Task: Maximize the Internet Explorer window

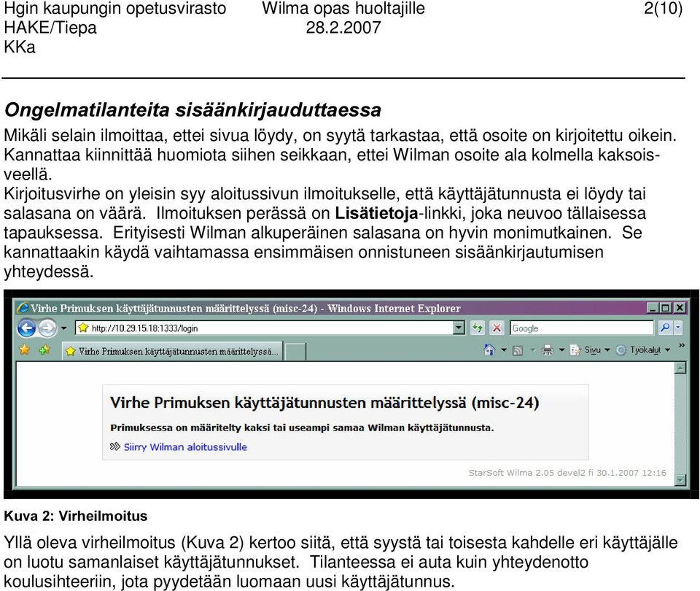Action: (666, 308)
